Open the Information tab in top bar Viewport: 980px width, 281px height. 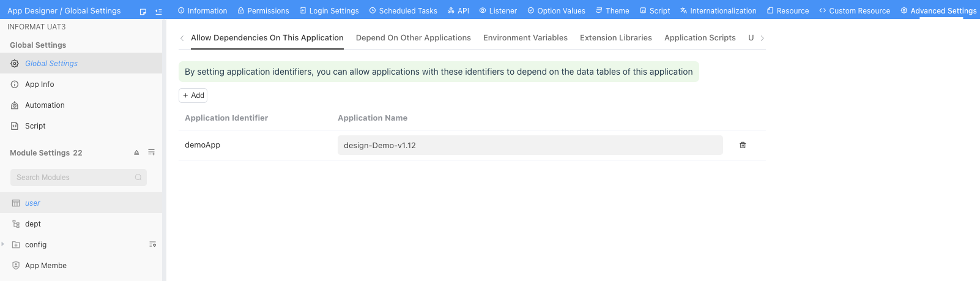coord(202,10)
